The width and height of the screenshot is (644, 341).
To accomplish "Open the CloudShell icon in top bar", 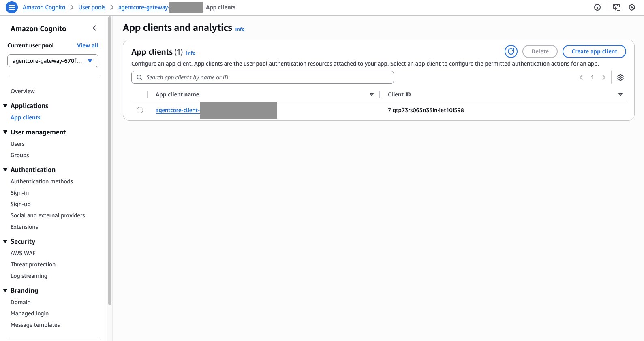I will (x=616, y=7).
